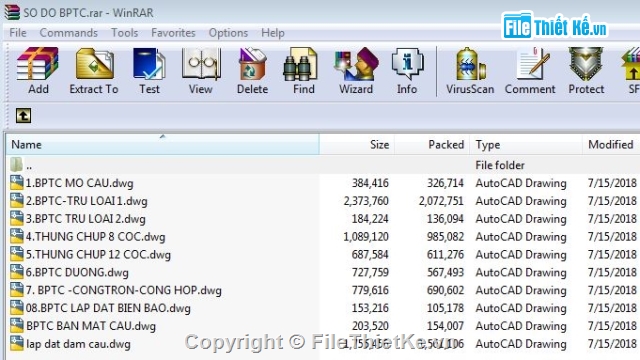Select file name 4.THUNG CHUP 8 COC.dwg
640x360 pixels.
tap(96, 237)
